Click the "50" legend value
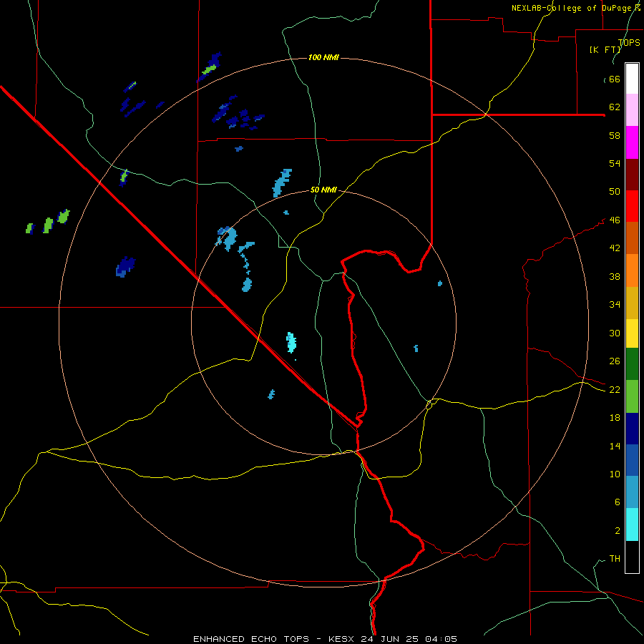 point(615,192)
